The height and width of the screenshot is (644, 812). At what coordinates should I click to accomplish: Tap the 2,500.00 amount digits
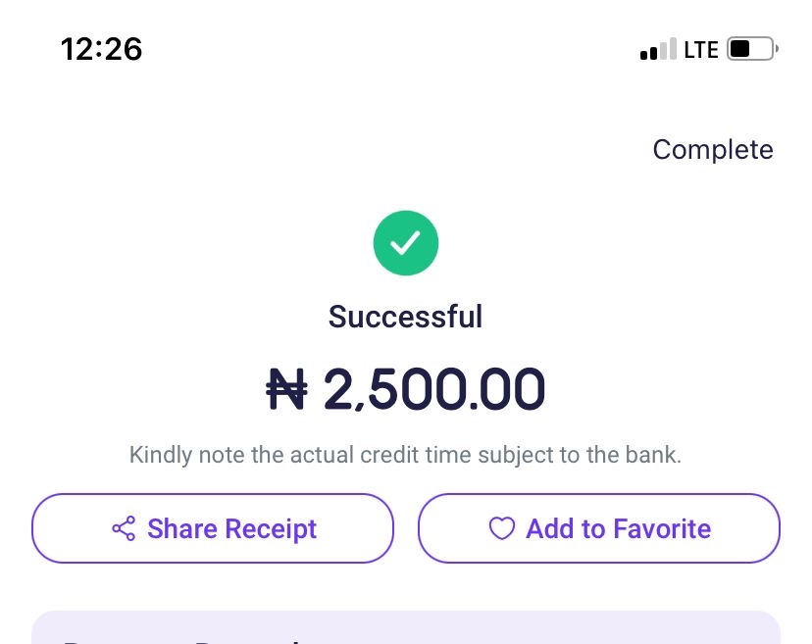point(433,389)
